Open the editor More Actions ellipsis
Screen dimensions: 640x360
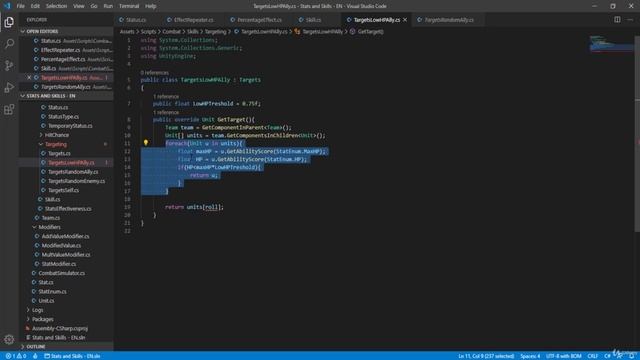630,20
